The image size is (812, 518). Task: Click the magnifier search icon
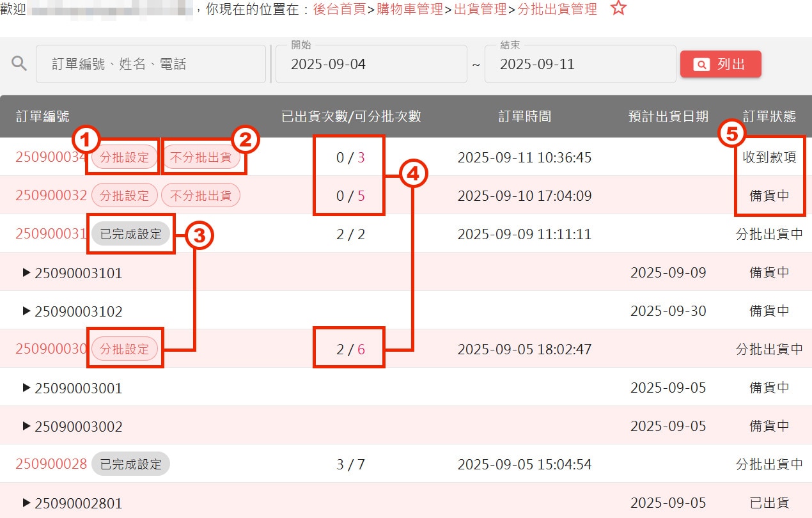tap(20, 63)
